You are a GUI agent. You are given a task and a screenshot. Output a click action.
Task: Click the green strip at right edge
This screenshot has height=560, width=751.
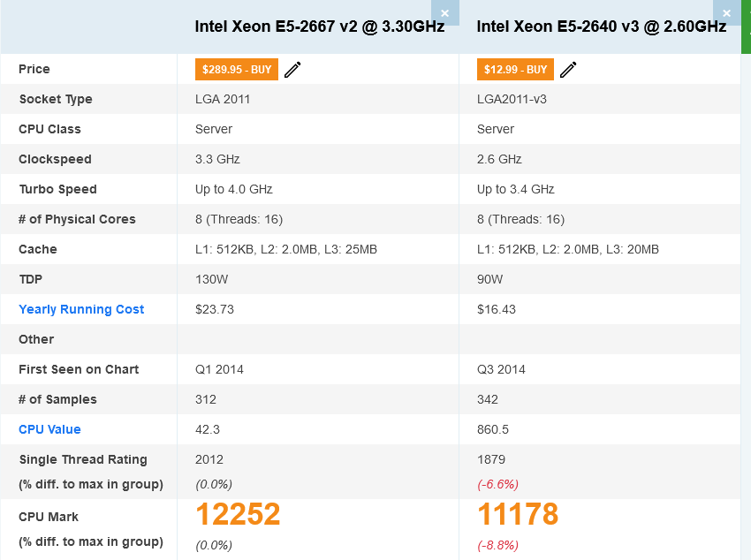coord(747,26)
